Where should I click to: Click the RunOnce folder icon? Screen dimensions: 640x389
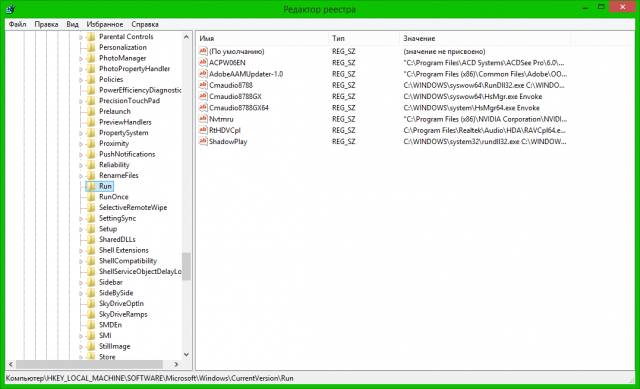(91, 197)
